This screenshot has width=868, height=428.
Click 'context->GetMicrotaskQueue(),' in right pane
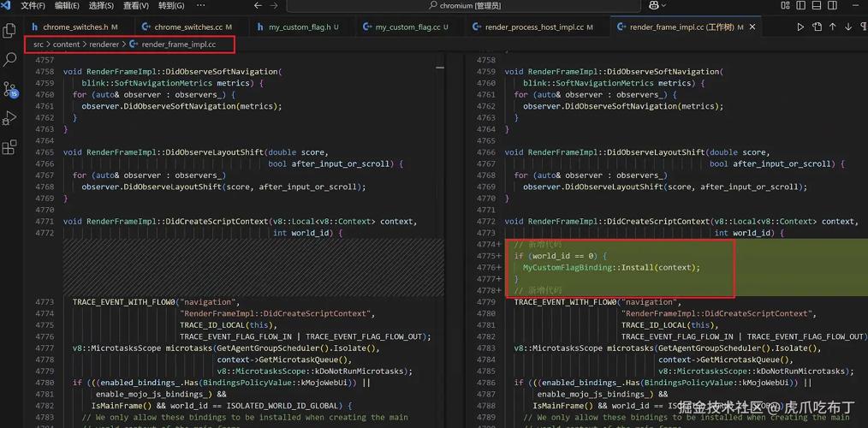(726, 360)
